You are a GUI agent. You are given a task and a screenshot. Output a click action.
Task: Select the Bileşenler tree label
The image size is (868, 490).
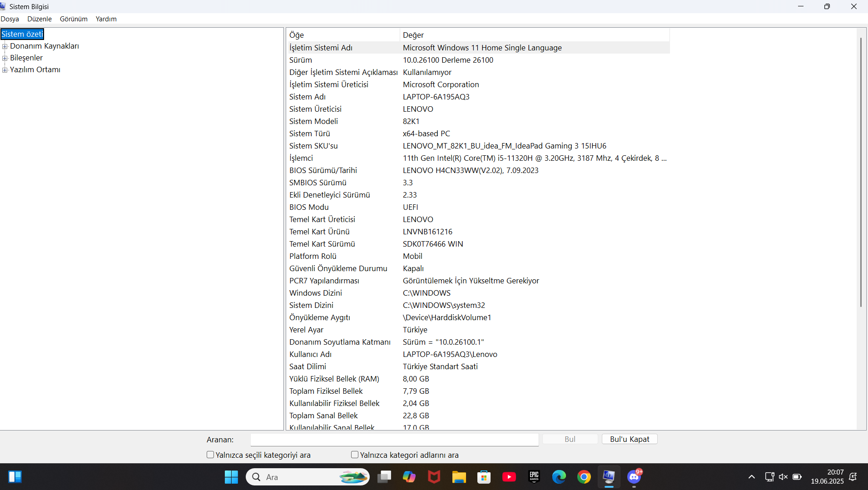[26, 58]
